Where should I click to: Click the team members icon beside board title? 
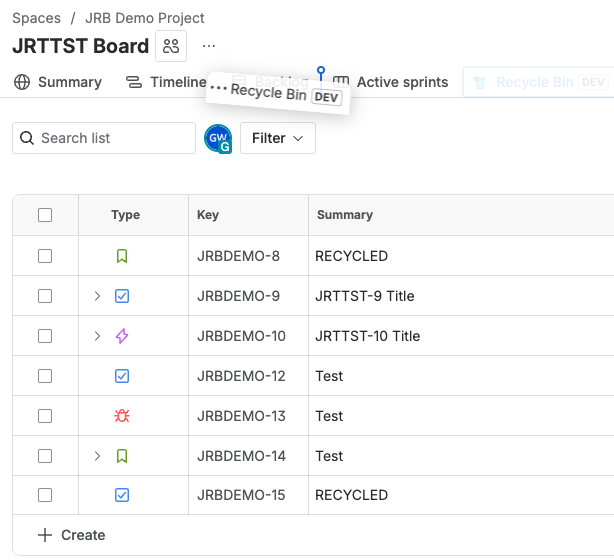pyautogui.click(x=171, y=46)
